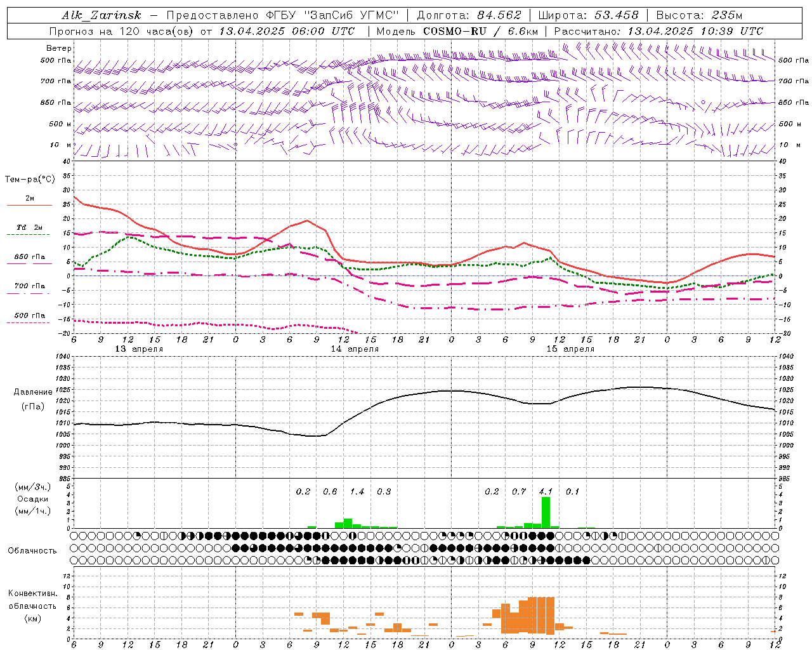Click the "700 гПа" temperature legend entry

pos(29,286)
